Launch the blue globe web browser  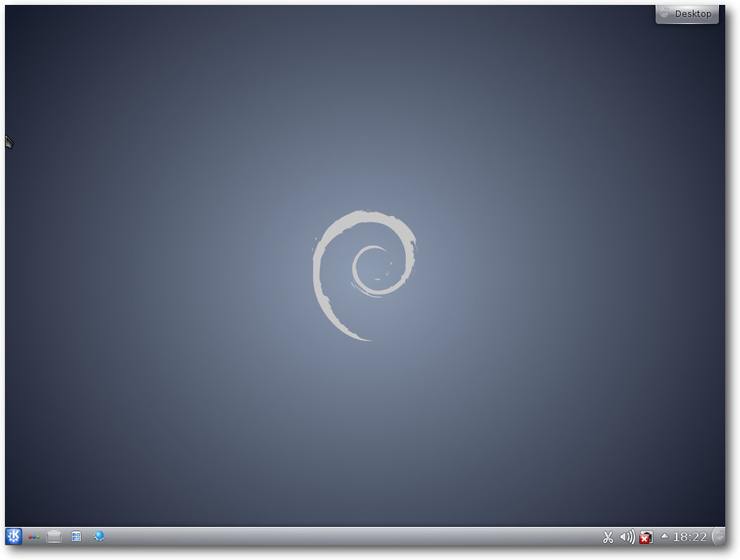click(99, 536)
